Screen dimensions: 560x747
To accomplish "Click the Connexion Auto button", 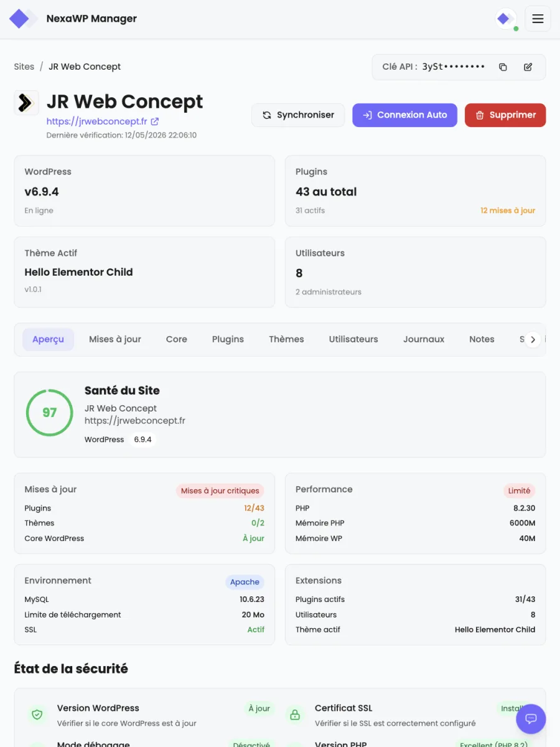I will click(x=404, y=115).
